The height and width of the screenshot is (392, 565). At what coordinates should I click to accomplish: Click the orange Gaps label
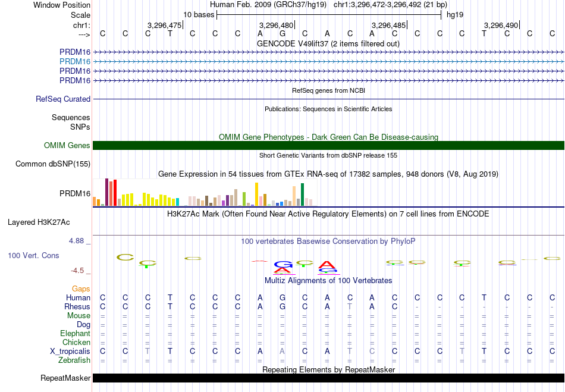81,288
